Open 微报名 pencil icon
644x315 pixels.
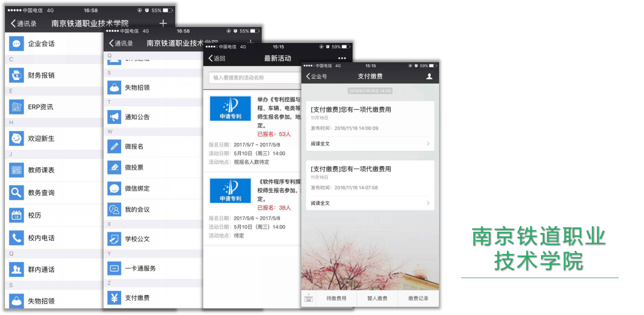tap(114, 146)
